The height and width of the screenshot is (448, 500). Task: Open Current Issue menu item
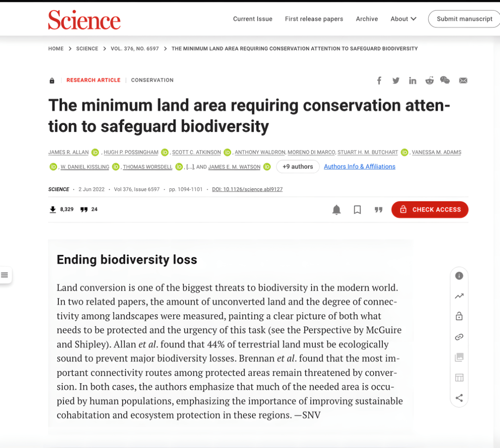tap(253, 19)
